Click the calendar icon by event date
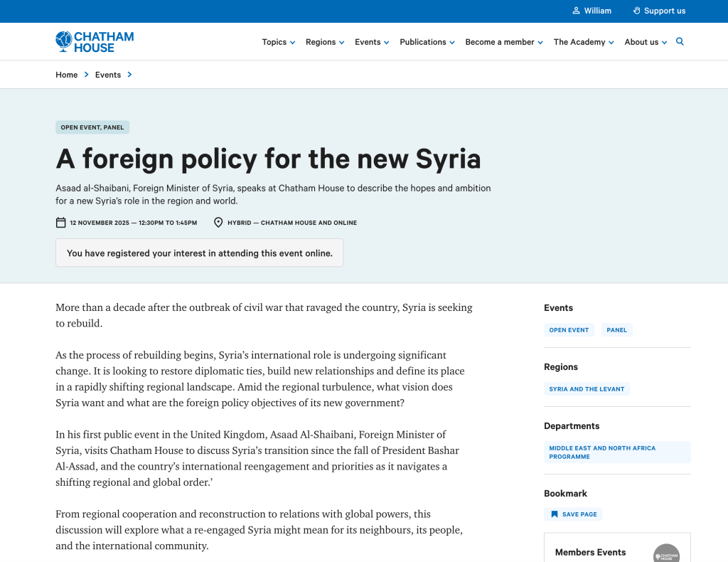 (61, 223)
